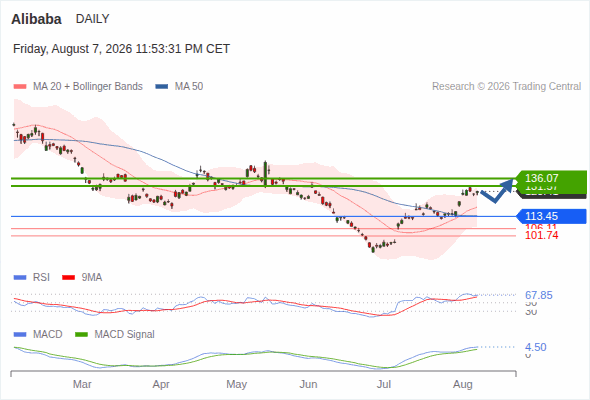
Task: Click the May label on time axis
Action: (236, 384)
